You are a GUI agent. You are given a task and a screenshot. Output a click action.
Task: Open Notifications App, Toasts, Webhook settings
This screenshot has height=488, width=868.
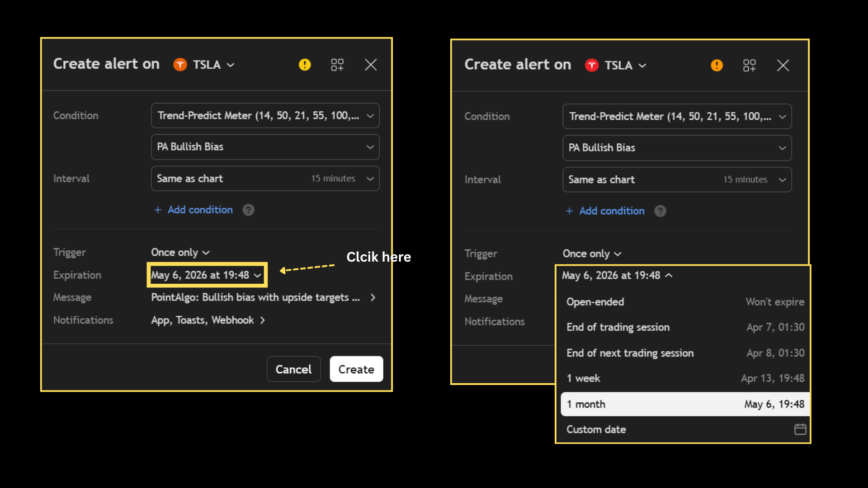pyautogui.click(x=208, y=320)
